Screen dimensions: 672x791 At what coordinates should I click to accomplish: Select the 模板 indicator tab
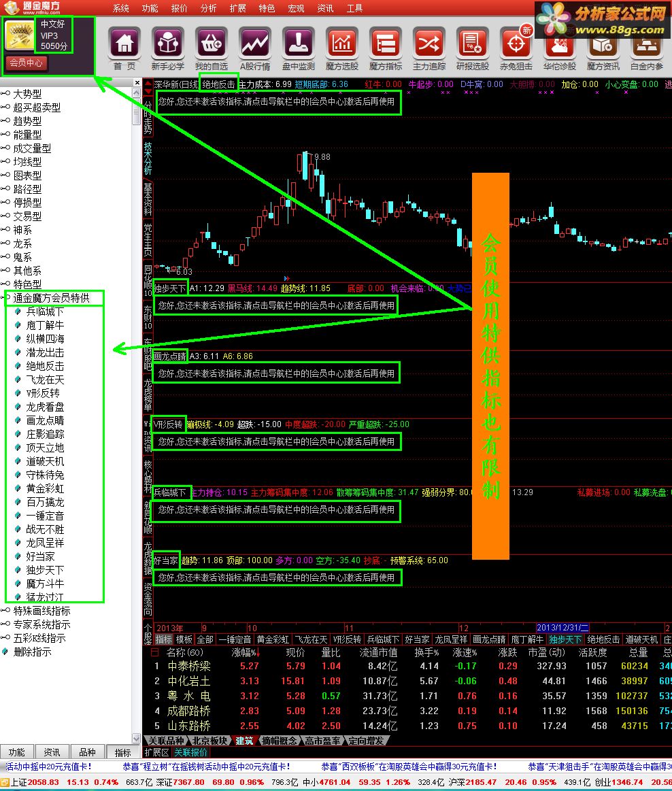(x=184, y=639)
